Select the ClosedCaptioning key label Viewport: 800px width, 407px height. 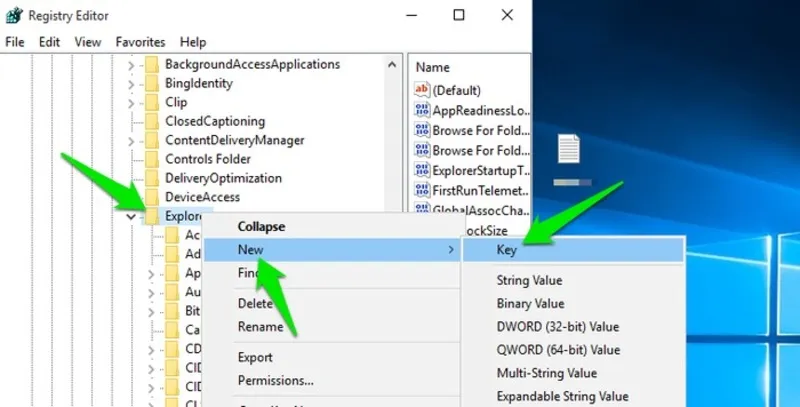pos(215,121)
